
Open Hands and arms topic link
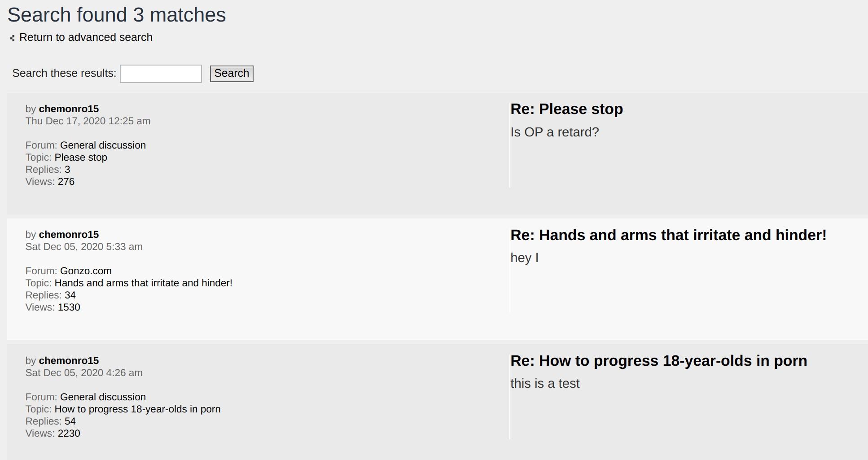click(x=143, y=283)
